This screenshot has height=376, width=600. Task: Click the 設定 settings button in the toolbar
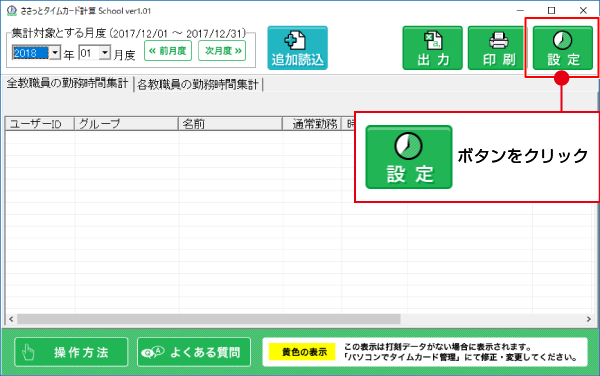(562, 48)
